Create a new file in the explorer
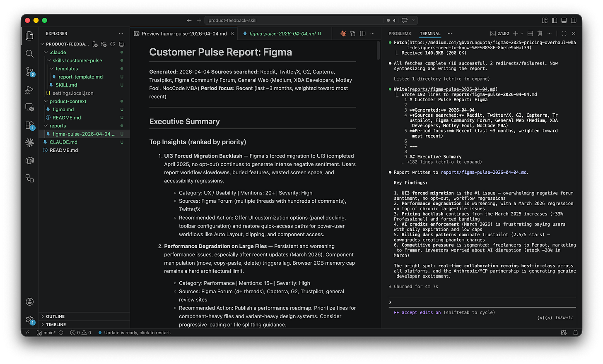The height and width of the screenshot is (364, 603). (x=95, y=44)
